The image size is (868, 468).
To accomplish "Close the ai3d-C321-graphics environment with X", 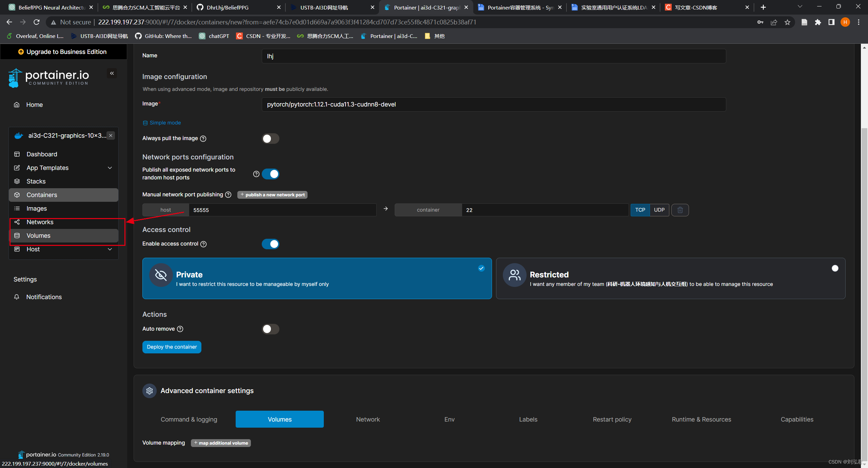I will pyautogui.click(x=111, y=135).
